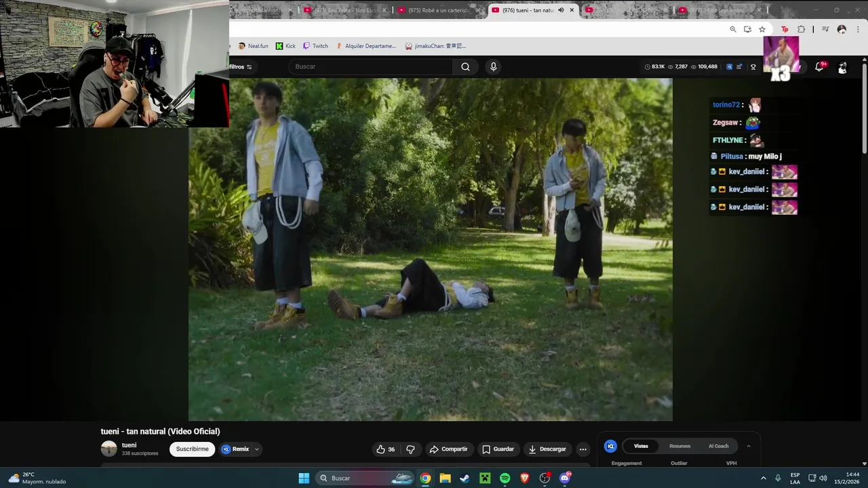Open weather widget 26°C Mayorm. nublado
868x488 pixels.
coord(37,478)
